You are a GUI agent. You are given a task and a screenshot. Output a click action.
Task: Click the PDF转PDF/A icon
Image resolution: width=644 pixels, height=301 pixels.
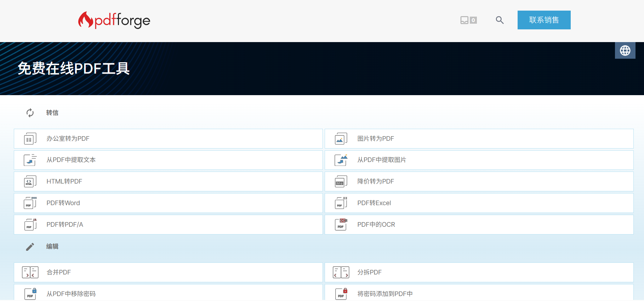tap(30, 225)
